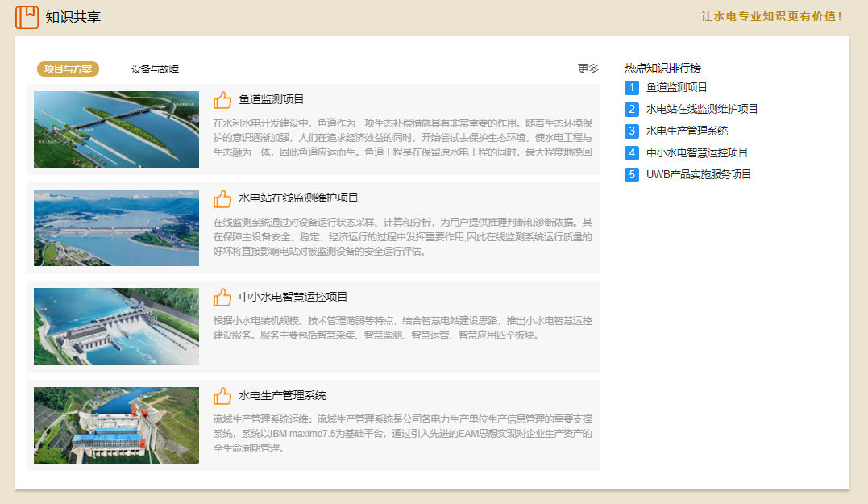
Task: Click rank badge number 3 in ranking
Action: coord(632,131)
